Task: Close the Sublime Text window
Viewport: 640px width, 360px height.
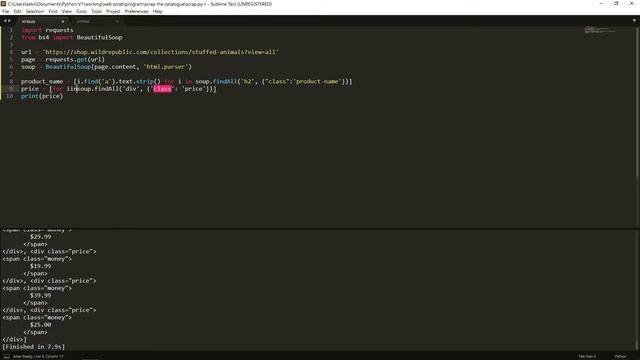Action: point(631,4)
